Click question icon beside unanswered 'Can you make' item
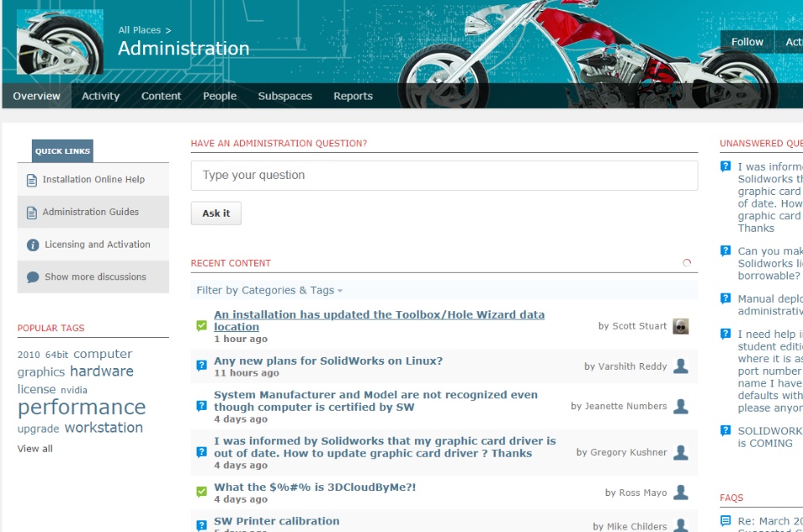803x532 pixels. point(726,251)
